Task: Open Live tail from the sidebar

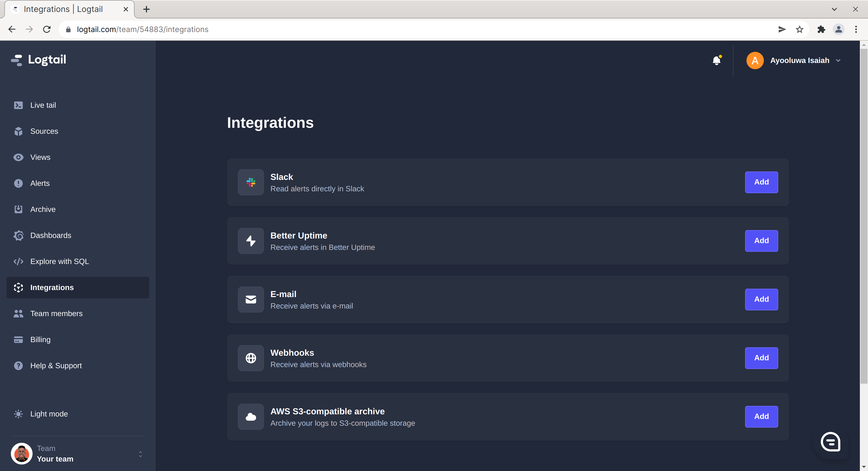Action: pos(43,105)
